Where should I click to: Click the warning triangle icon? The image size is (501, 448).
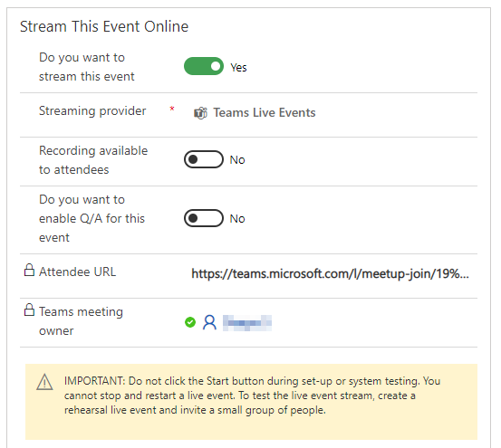pyautogui.click(x=44, y=382)
